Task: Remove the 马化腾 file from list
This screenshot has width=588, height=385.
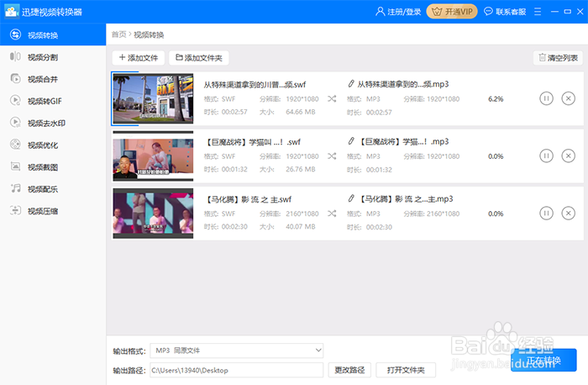Action: (568, 214)
